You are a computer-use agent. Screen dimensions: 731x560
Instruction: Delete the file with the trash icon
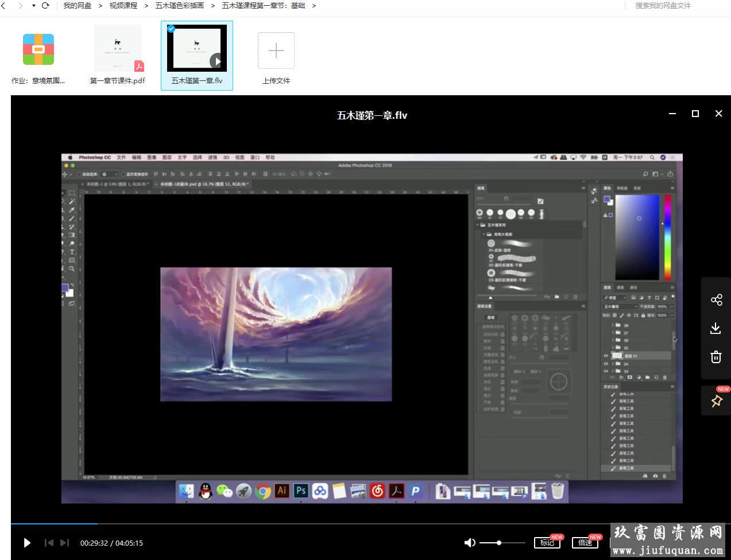[716, 357]
